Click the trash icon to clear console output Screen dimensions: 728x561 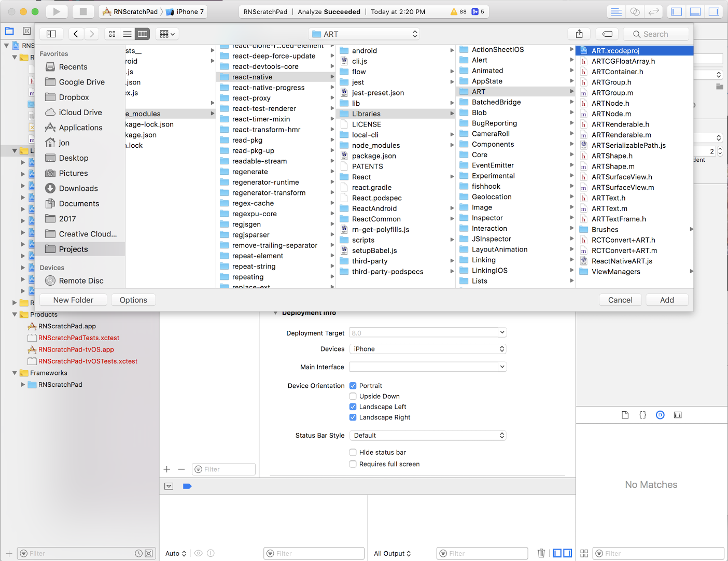(541, 553)
